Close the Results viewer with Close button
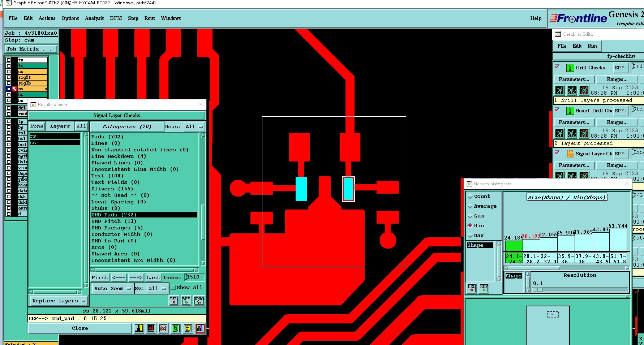 click(80, 328)
